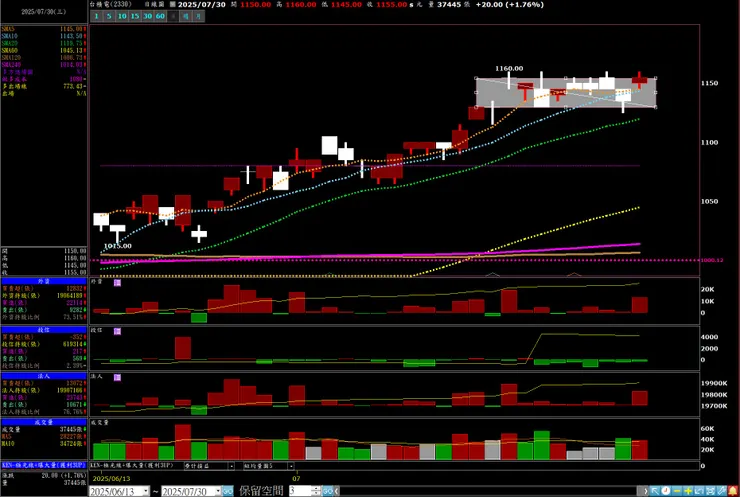Viewport: 740px width, 497px height.
Task: Click the SMA120 legend row
Action: coord(44,58)
